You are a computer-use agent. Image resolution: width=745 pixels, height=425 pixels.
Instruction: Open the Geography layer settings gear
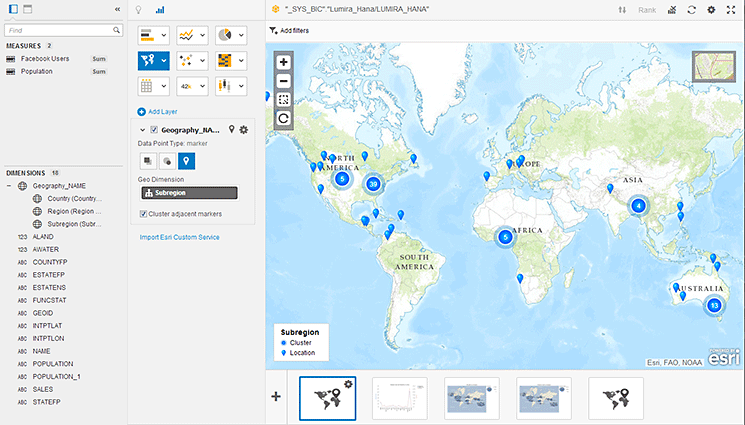(244, 129)
